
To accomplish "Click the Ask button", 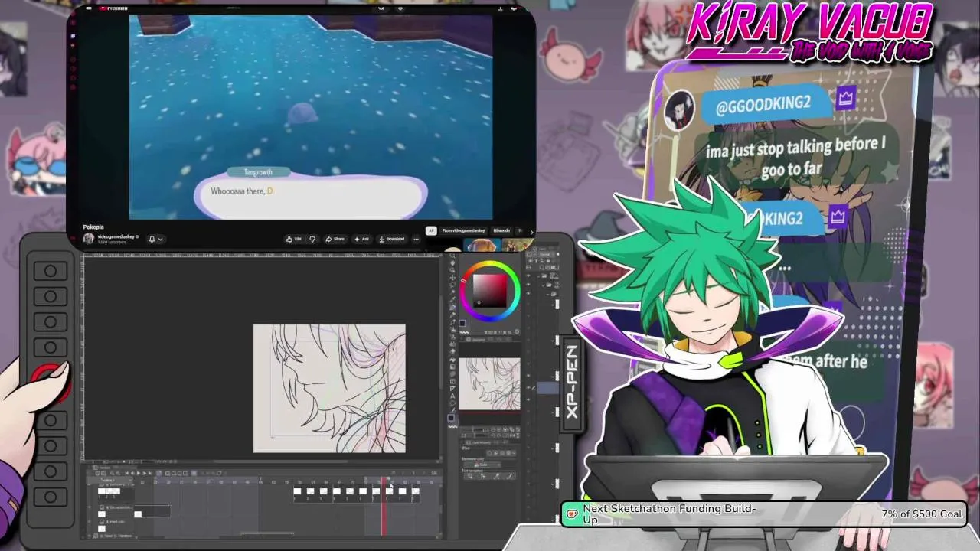I will pos(362,239).
